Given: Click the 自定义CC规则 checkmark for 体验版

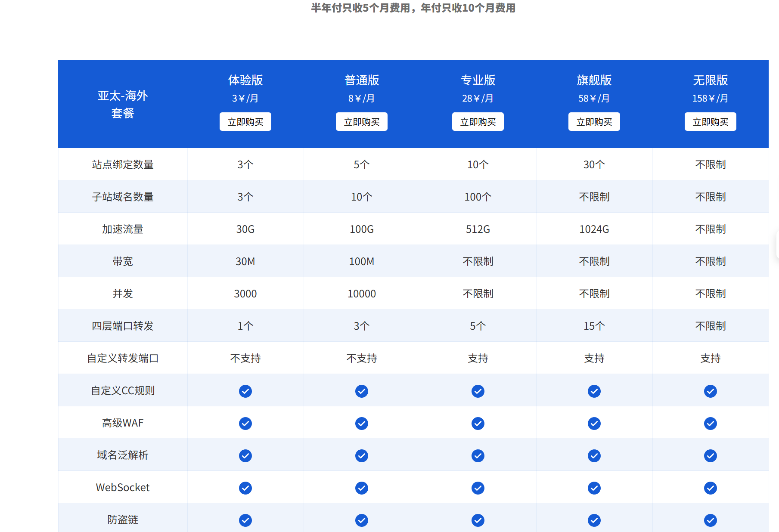Looking at the screenshot, I should [245, 391].
